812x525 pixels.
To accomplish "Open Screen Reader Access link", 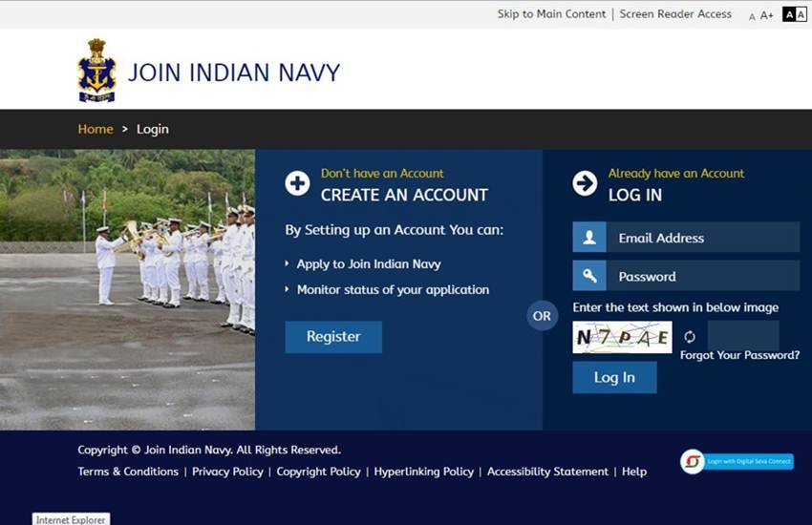I will (675, 14).
